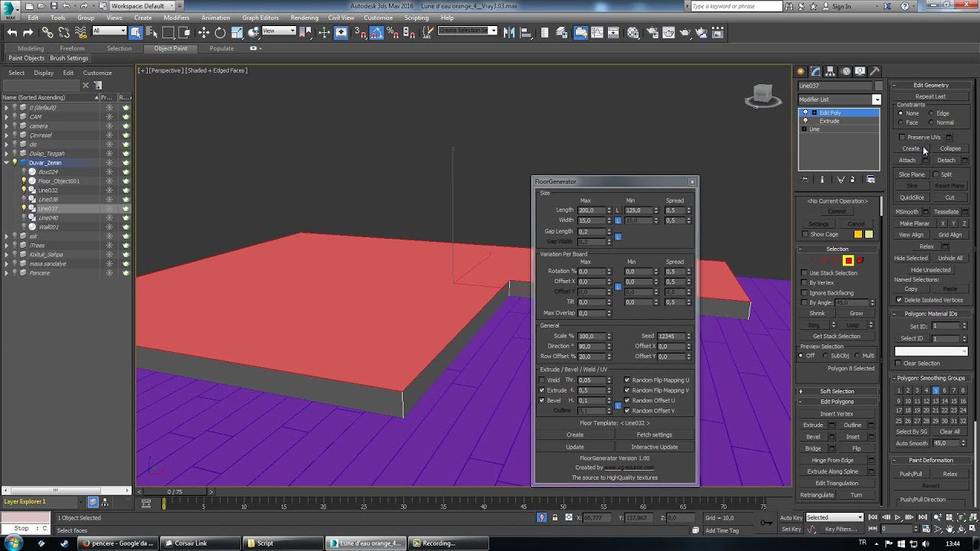Click Interactive Update in FloorGenerator
This screenshot has width=980, height=551.
654,447
